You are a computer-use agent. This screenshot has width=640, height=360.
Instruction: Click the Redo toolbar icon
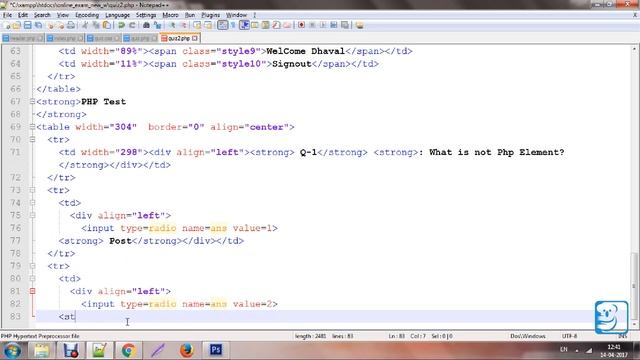tap(132, 25)
